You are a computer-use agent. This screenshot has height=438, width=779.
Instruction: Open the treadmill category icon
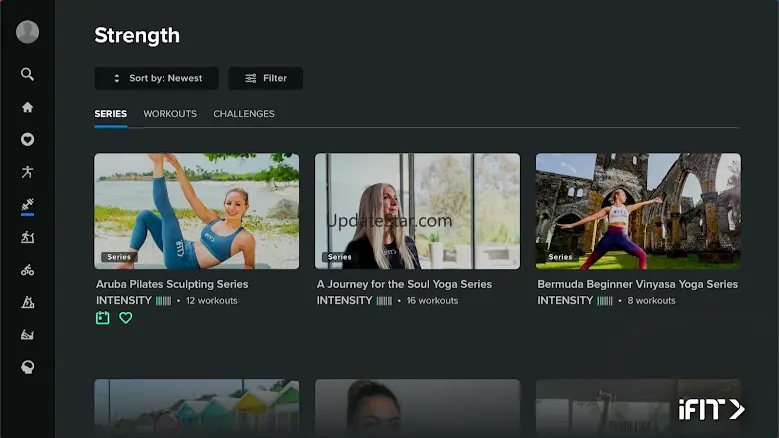pyautogui.click(x=27, y=237)
